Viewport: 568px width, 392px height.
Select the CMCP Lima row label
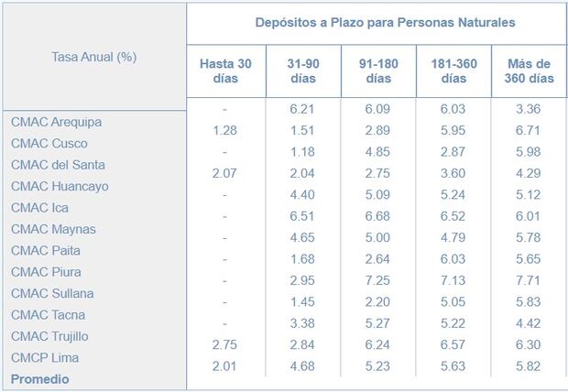[48, 357]
